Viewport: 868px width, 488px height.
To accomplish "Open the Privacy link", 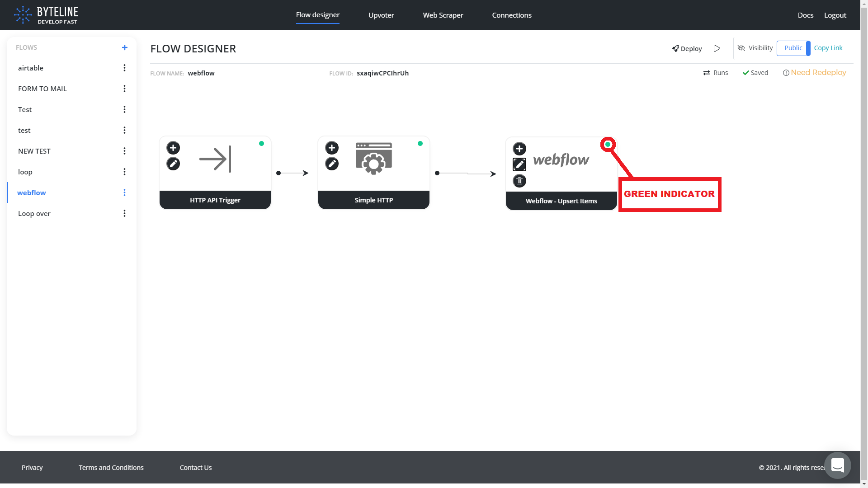I will coord(32,467).
